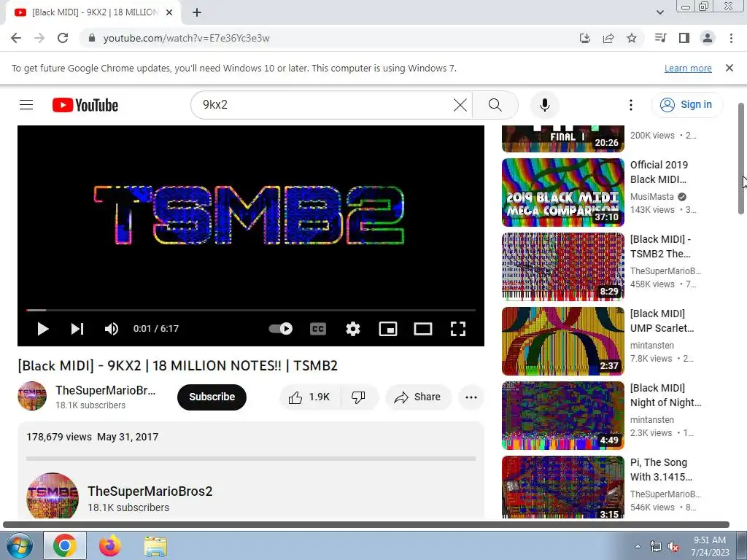Open 'Pi, The Song With 3.1415...' title
Image resolution: width=747 pixels, height=560 pixels.
(661, 470)
